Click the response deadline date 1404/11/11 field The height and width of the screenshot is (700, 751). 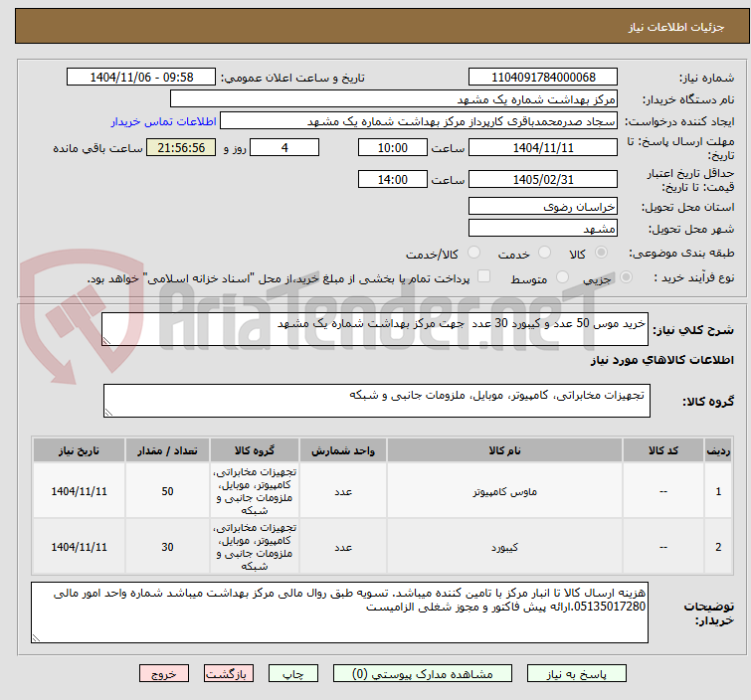tap(543, 147)
